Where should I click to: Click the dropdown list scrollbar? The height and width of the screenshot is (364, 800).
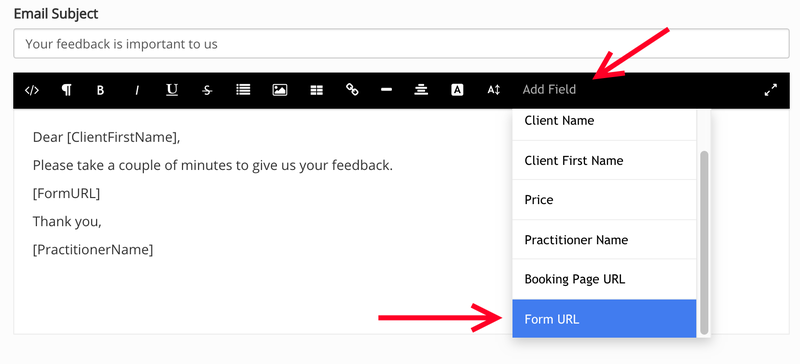704,242
